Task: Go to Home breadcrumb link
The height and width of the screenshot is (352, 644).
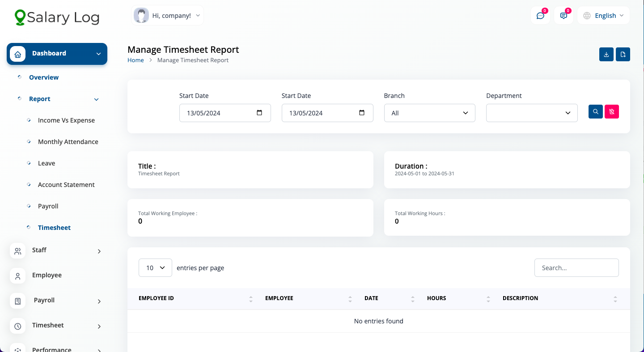Action: tap(136, 60)
